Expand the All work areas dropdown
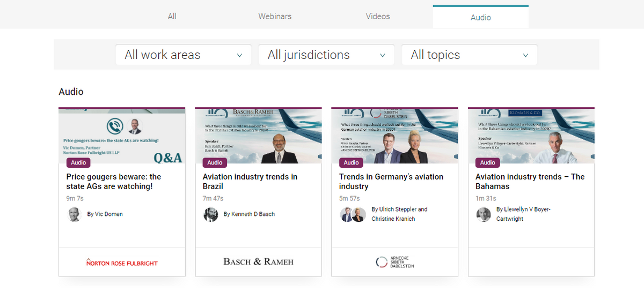This screenshot has height=292, width=644. coord(183,55)
